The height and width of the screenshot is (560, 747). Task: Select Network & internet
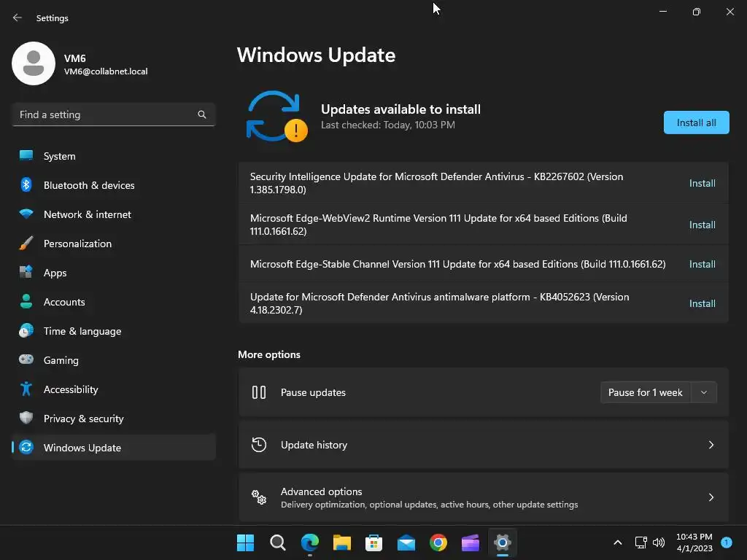click(114, 214)
